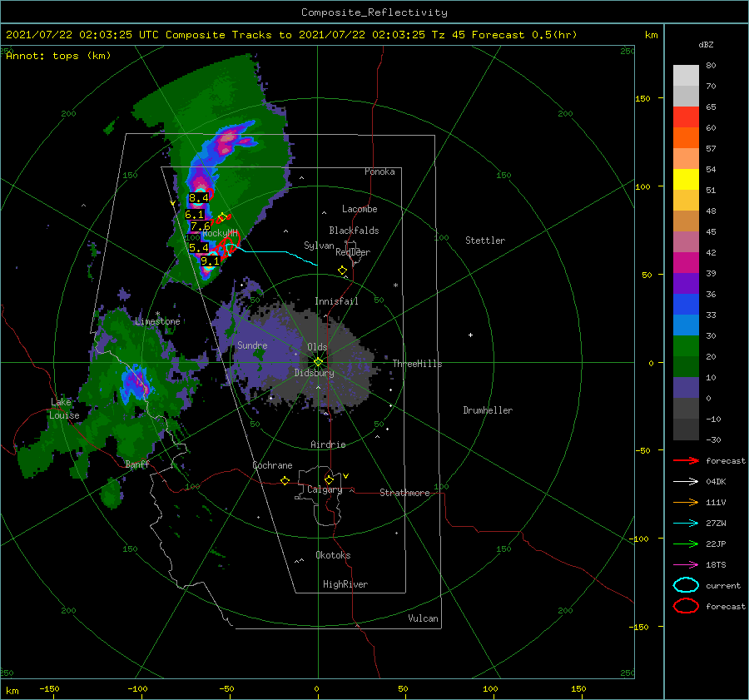Image resolution: width=749 pixels, height=700 pixels.
Task: Click the Stettler city label
Action: pos(485,241)
